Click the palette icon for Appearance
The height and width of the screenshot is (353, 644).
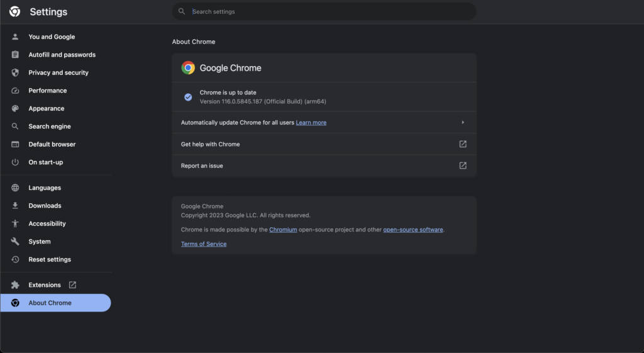(x=15, y=108)
